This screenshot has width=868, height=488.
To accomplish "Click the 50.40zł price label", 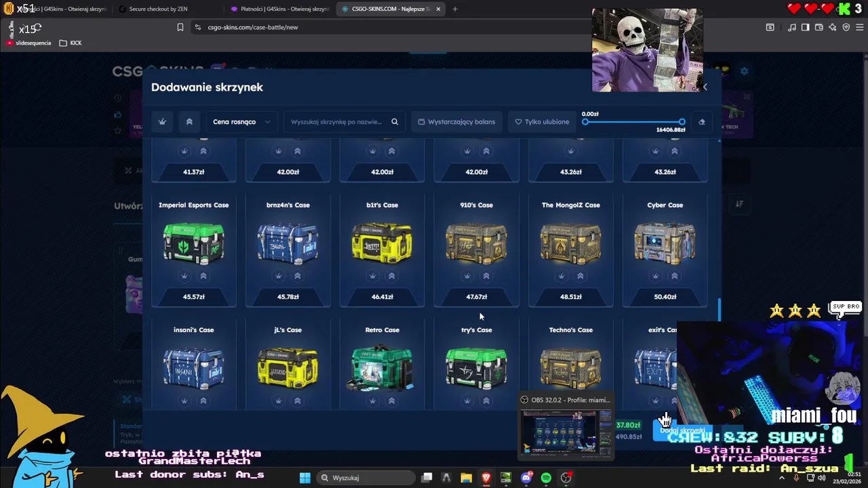I will pyautogui.click(x=665, y=297).
